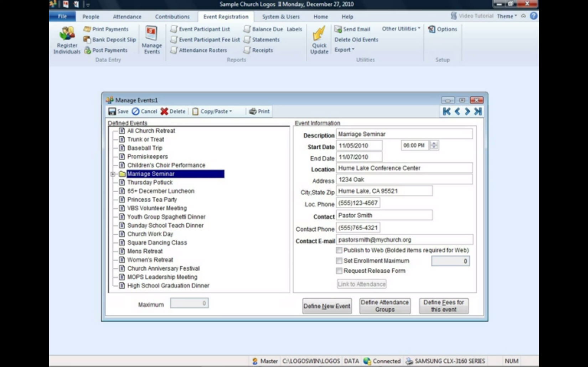588x367 pixels.
Task: Click the Register Individuals icon
Action: pyautogui.click(x=66, y=39)
